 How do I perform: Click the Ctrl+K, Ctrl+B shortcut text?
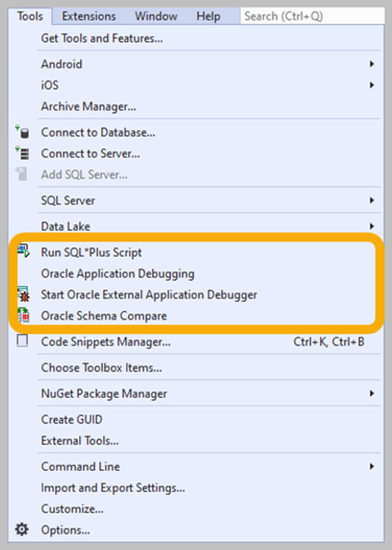329,341
